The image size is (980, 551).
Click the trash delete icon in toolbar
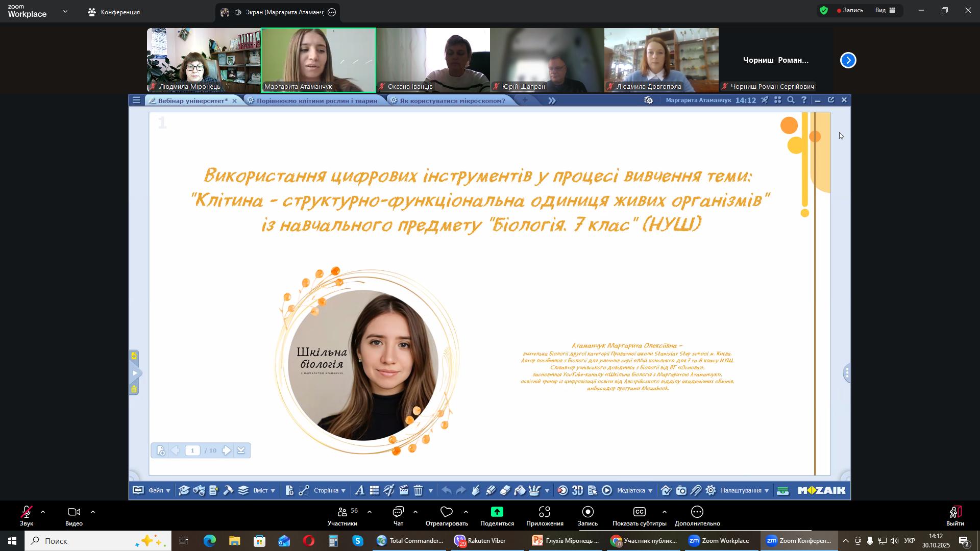click(418, 491)
